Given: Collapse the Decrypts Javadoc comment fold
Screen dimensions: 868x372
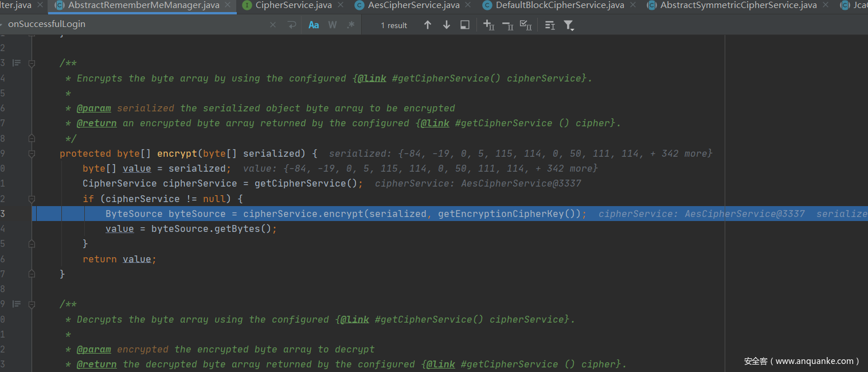Looking at the screenshot, I should point(32,304).
